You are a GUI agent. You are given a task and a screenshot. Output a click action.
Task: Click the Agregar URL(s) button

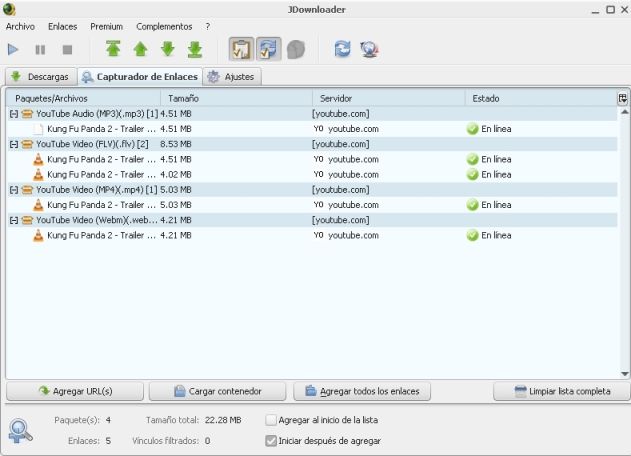click(x=75, y=391)
